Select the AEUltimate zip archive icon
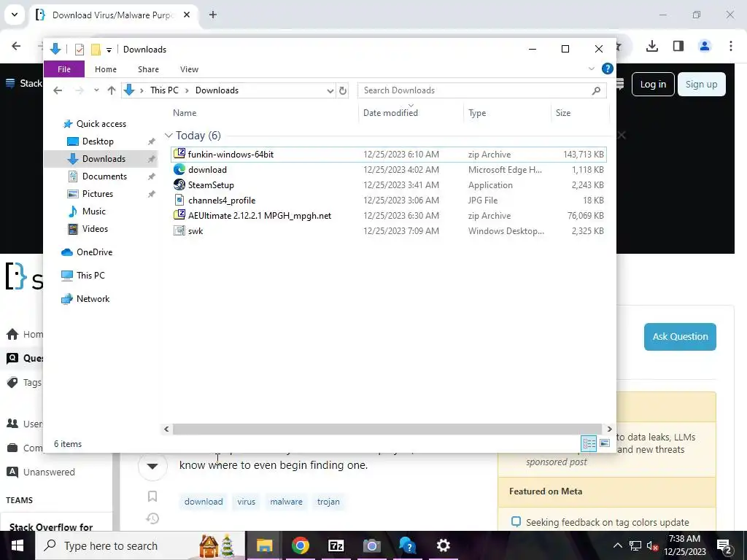The width and height of the screenshot is (747, 560). point(179,215)
